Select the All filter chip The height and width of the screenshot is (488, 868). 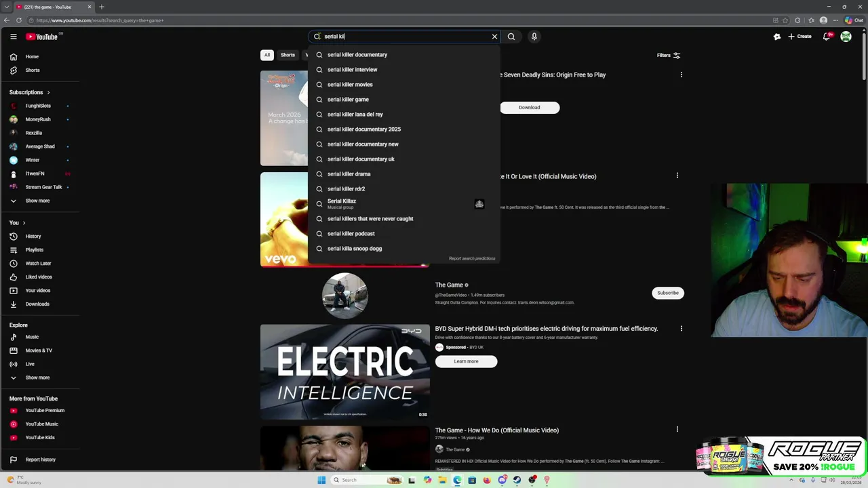tap(267, 55)
